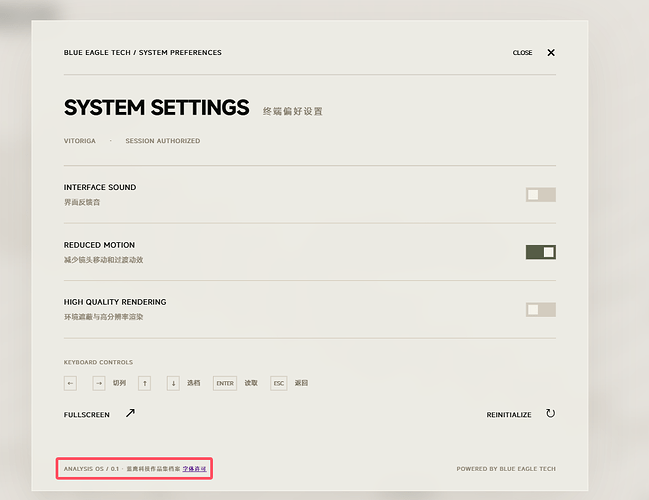Viewport: 649px width, 500px height.
Task: Click the 终端偏好设置 subtitle
Action: click(x=293, y=111)
